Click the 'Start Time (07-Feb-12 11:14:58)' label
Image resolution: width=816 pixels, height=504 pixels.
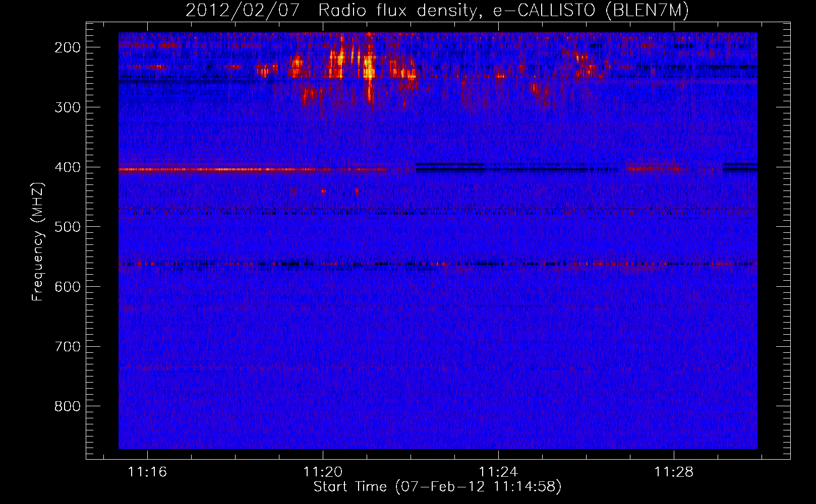437,487
